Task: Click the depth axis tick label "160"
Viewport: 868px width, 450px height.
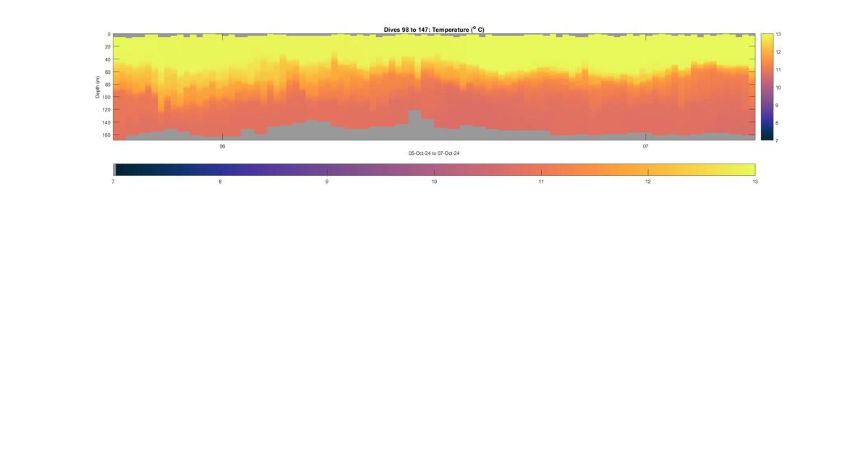Action: pos(106,135)
